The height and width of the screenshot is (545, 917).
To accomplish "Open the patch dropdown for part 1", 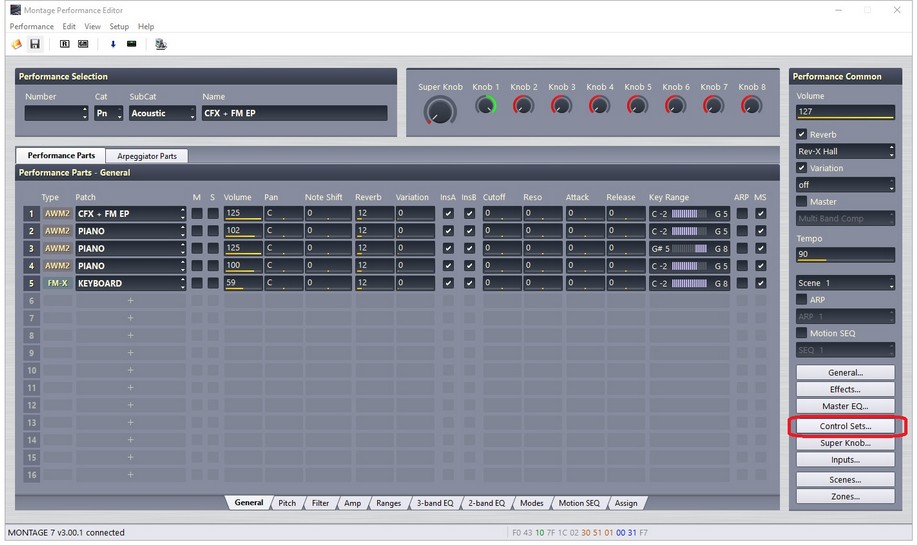I will tap(131, 213).
